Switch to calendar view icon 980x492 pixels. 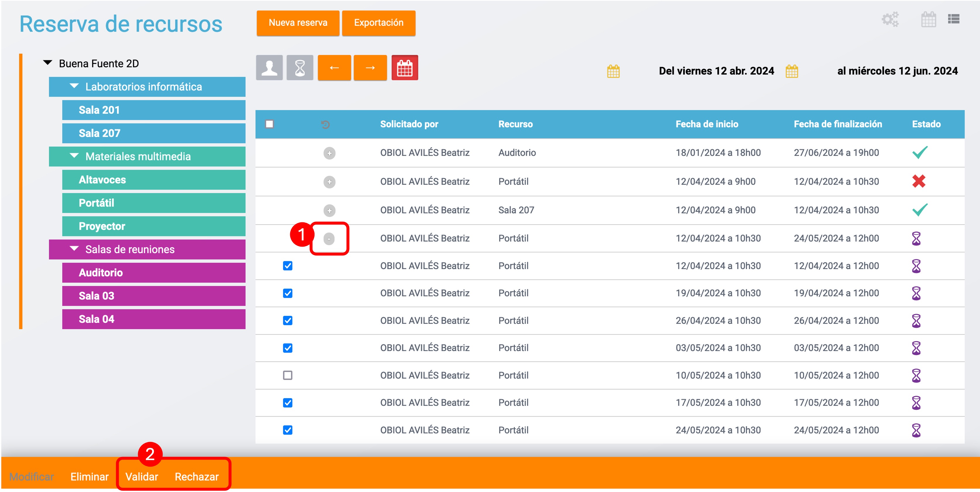pos(928,19)
